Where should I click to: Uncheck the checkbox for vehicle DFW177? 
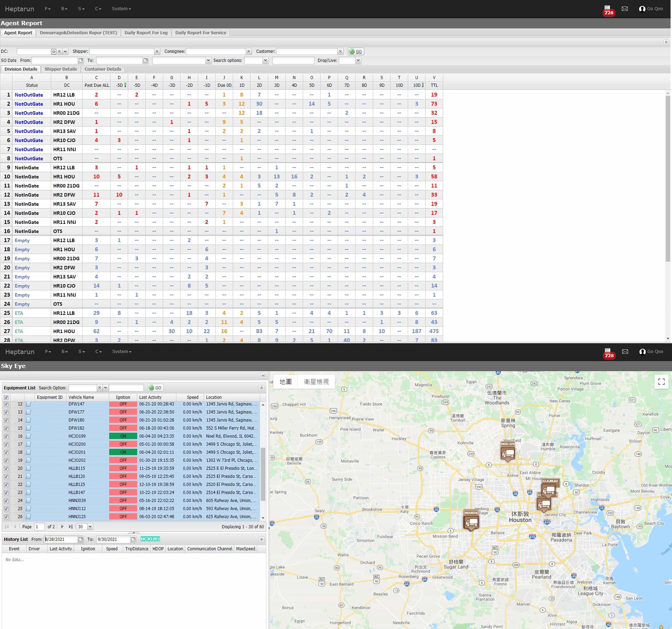click(x=6, y=412)
